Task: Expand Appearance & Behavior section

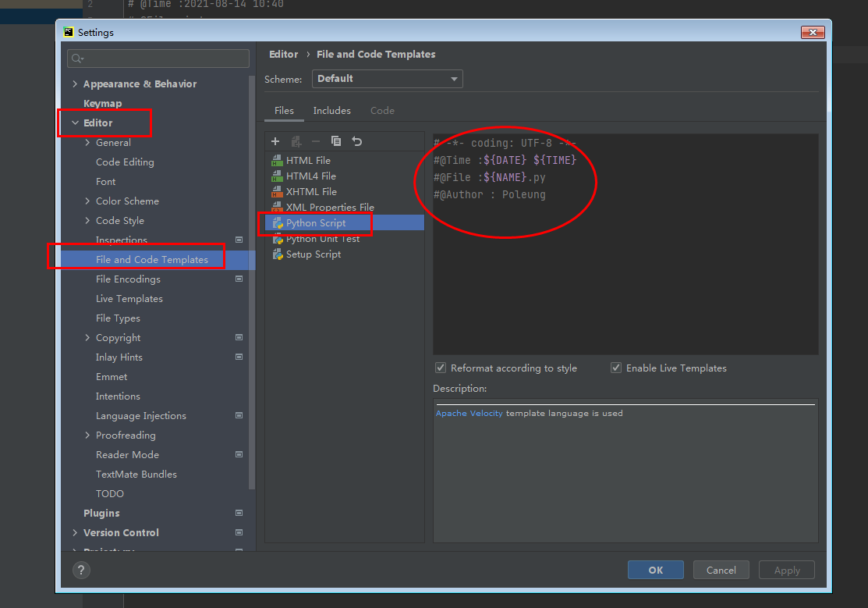Action: pos(76,84)
